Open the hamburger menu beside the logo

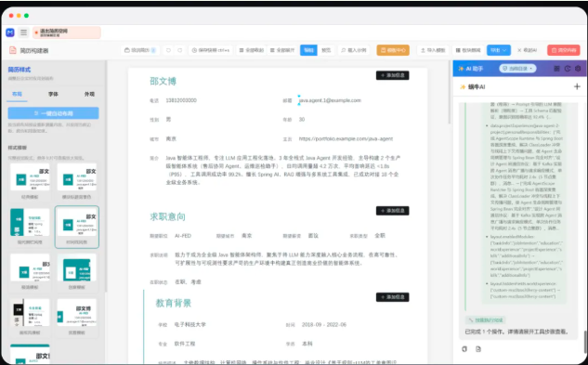(x=23, y=33)
